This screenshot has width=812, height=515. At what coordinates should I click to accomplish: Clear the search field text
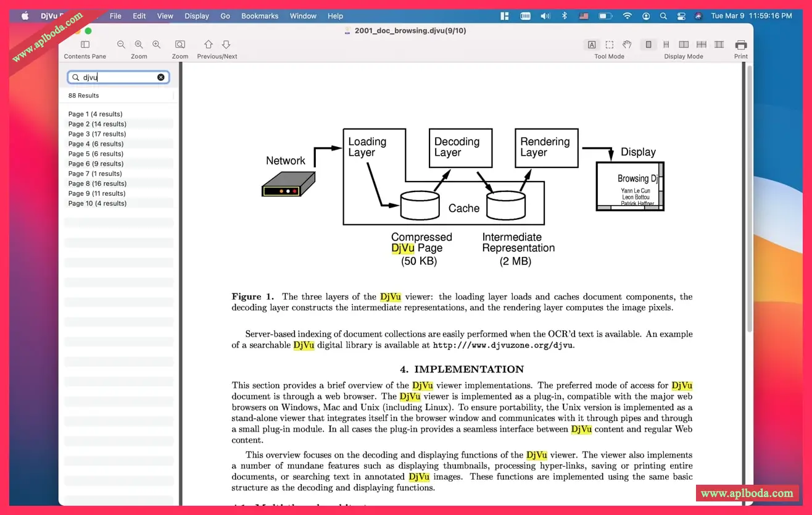161,77
